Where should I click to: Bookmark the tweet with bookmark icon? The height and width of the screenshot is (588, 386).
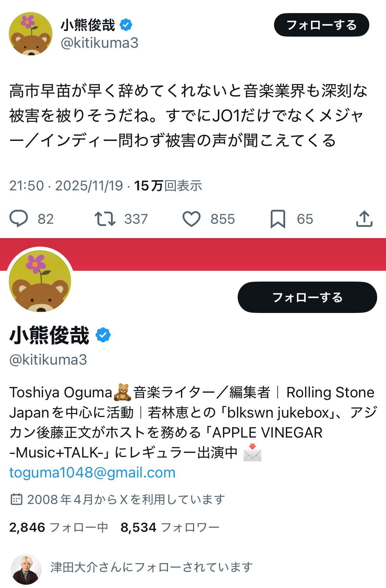[278, 219]
